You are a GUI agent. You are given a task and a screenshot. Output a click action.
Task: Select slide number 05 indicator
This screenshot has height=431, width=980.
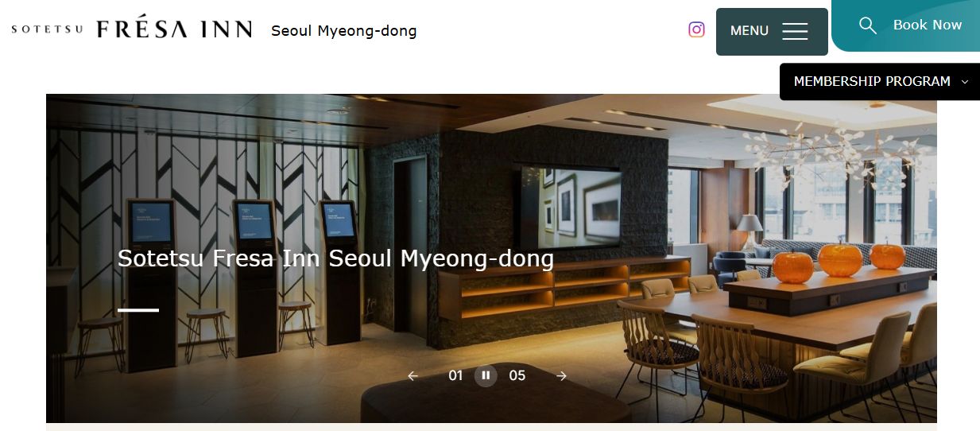[x=517, y=375]
